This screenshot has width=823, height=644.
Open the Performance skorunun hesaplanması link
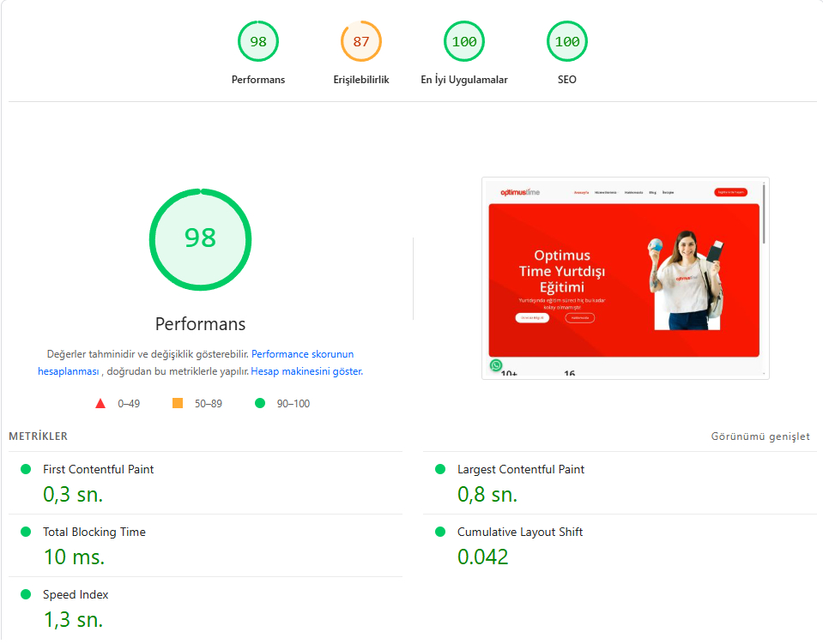pyautogui.click(x=302, y=354)
